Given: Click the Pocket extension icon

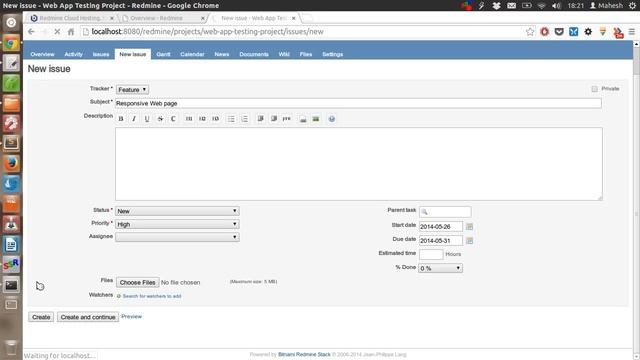Looking at the screenshot, I should tap(559, 32).
